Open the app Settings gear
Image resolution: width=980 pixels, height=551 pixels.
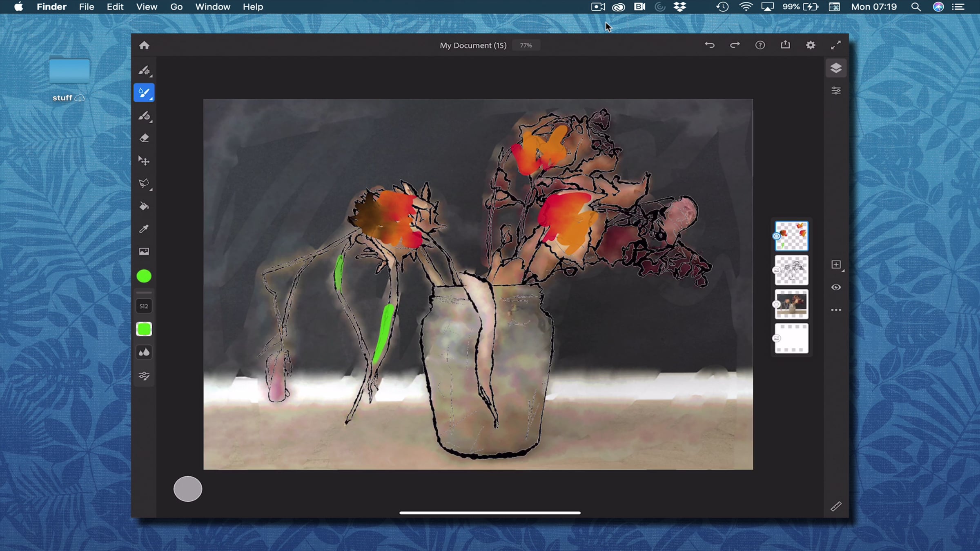click(811, 45)
